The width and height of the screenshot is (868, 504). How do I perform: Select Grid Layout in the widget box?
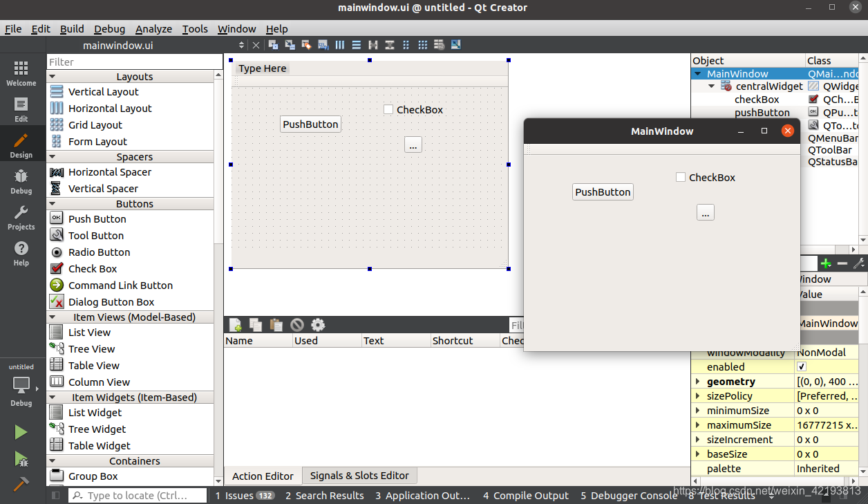(x=95, y=125)
